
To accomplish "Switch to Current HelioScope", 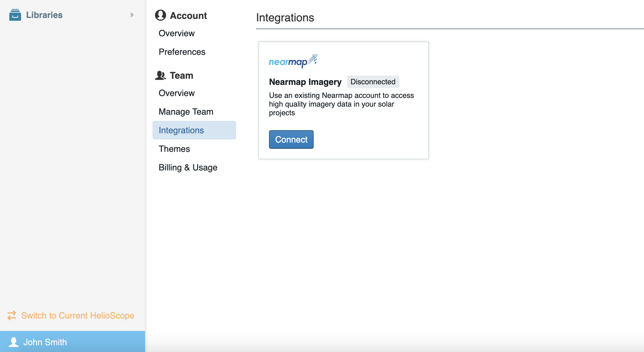I will (78, 315).
